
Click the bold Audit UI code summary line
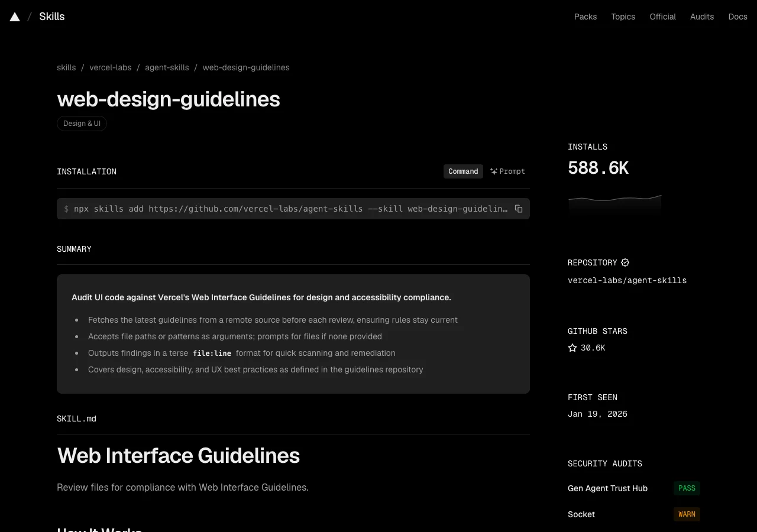pos(261,297)
